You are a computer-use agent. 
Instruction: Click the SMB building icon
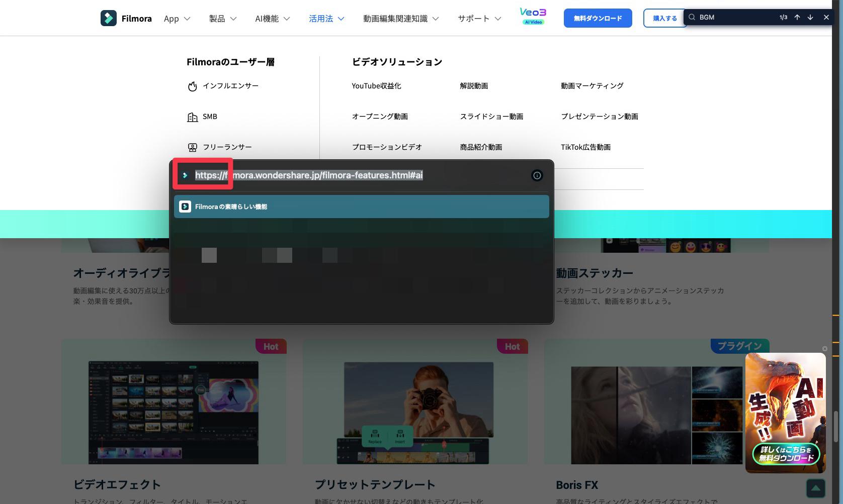192,117
